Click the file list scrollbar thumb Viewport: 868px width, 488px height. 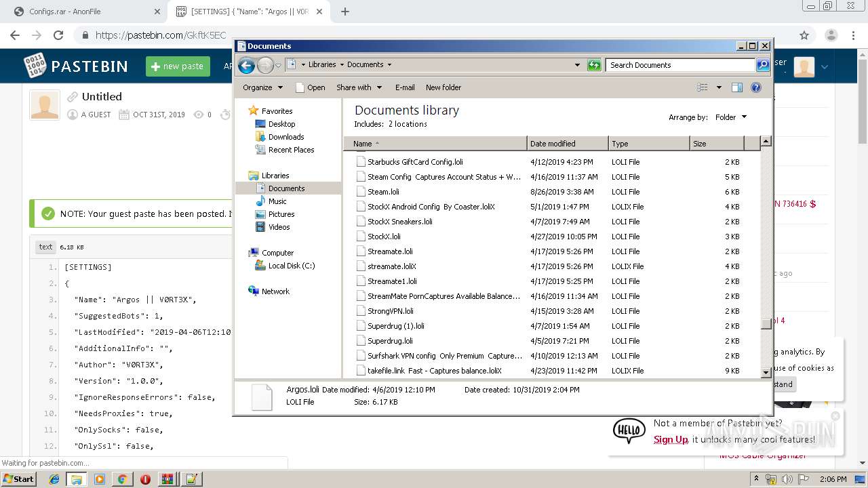766,324
